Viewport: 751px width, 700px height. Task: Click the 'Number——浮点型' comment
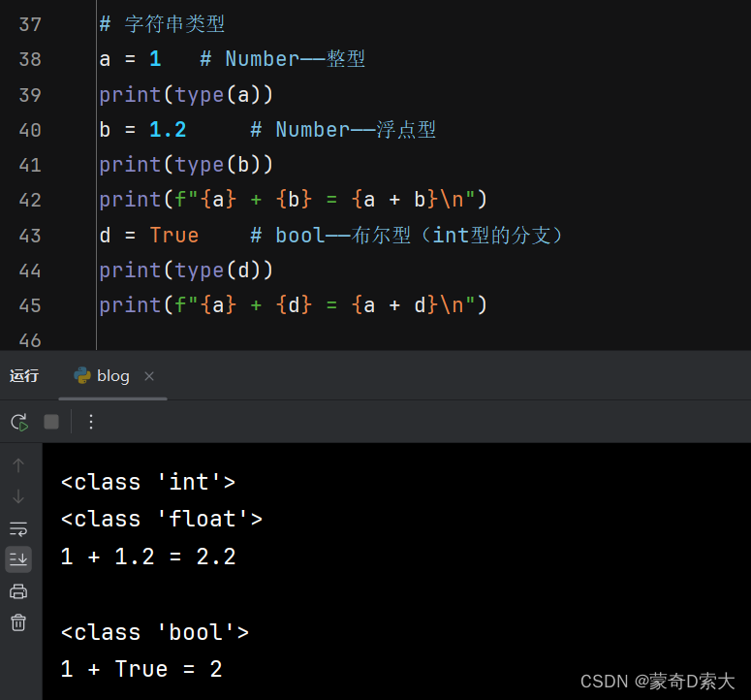pos(343,130)
